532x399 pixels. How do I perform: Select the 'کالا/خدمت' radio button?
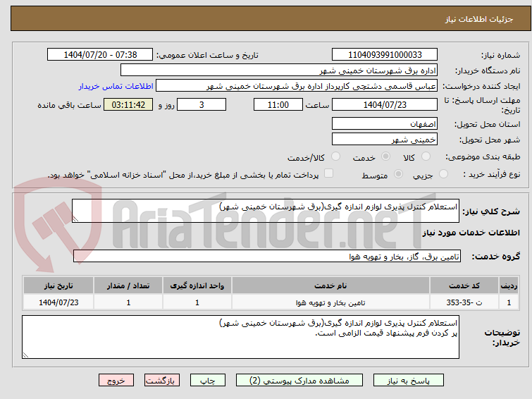click(x=335, y=156)
